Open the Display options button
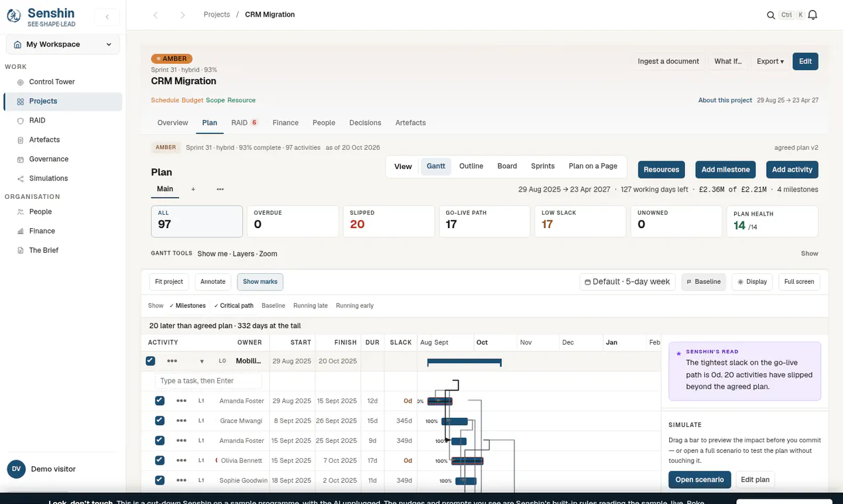 tap(752, 282)
